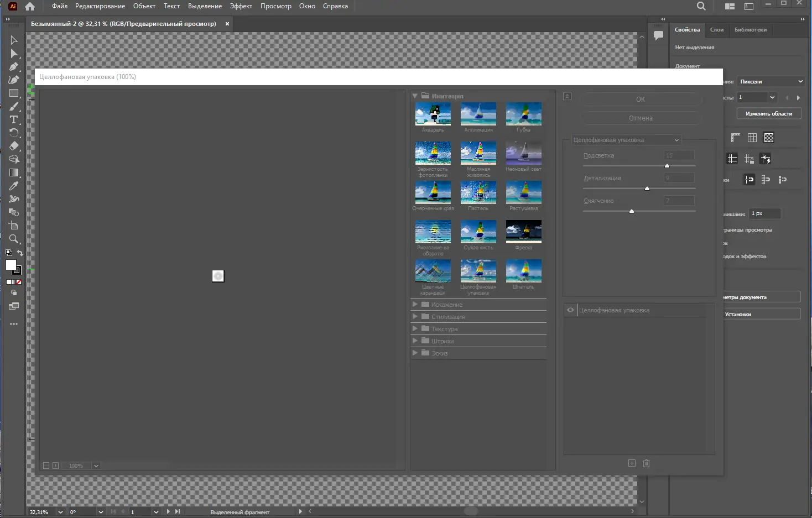Add a new effect layer in the filter gallery
812x518 pixels.
[x=632, y=463]
